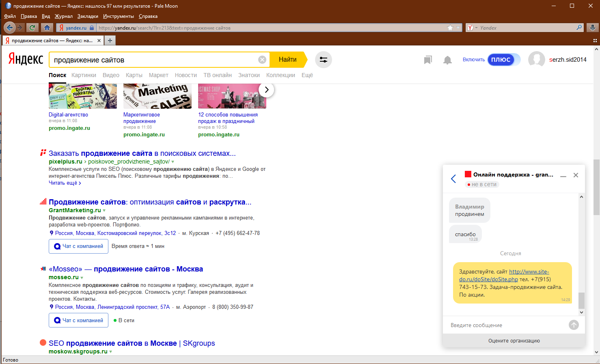
Task: Show next carousel items with the right chevron
Action: coord(266,90)
